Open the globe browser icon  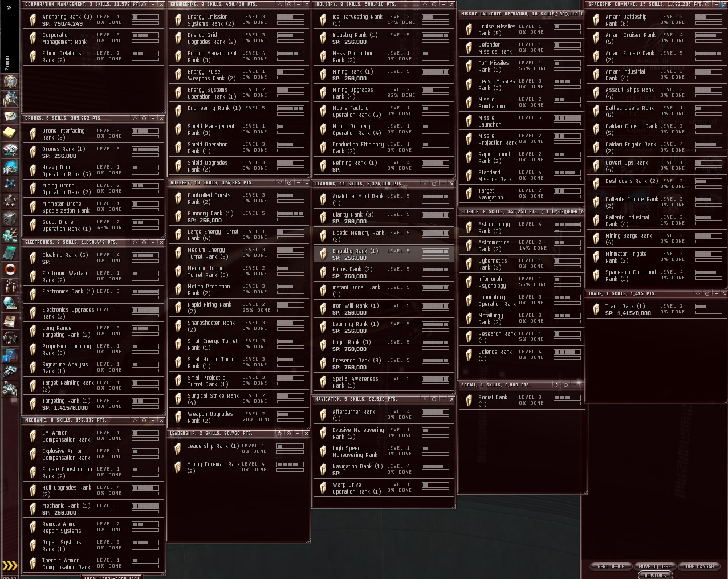point(10,304)
